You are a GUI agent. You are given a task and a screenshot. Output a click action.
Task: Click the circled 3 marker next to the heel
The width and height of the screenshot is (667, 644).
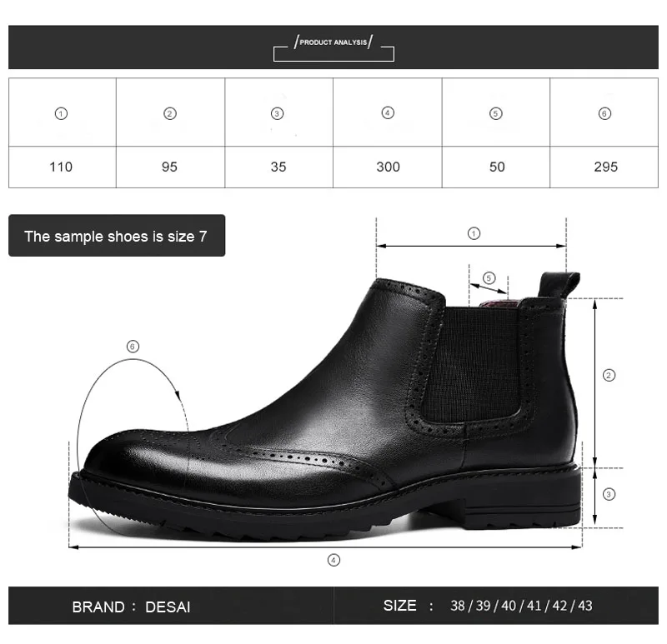609,494
